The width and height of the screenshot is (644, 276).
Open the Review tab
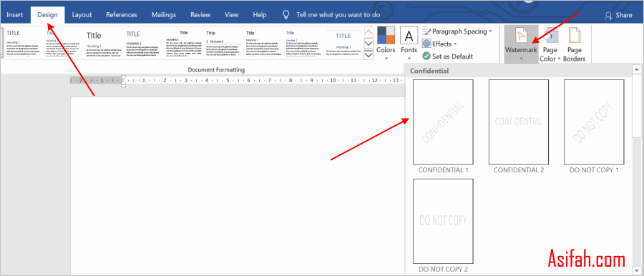(x=200, y=15)
